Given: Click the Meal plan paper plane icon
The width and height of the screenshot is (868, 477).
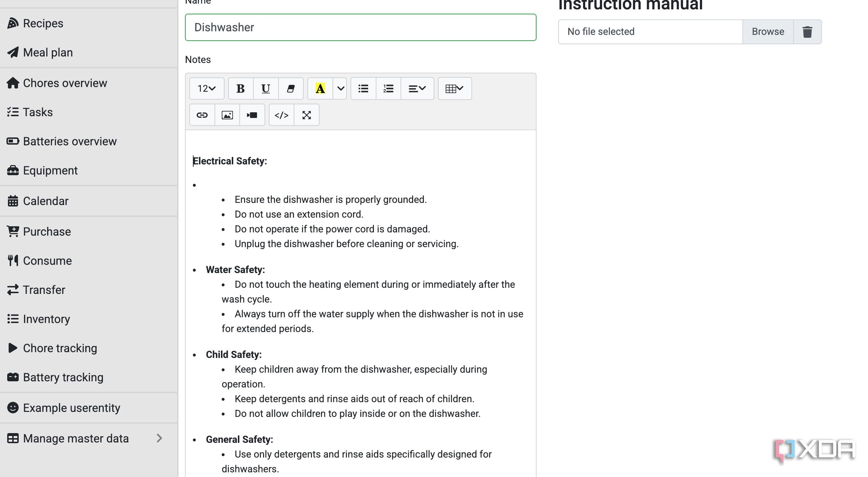Looking at the screenshot, I should (13, 52).
